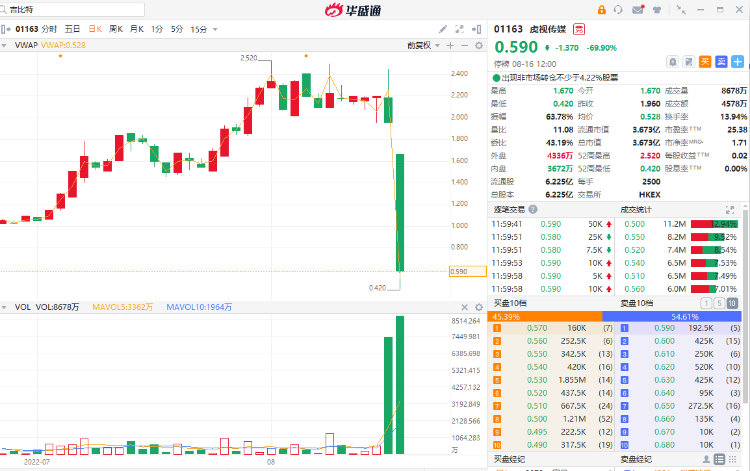Select the 周K chart tab
The width and height of the screenshot is (750, 471).
tap(116, 29)
